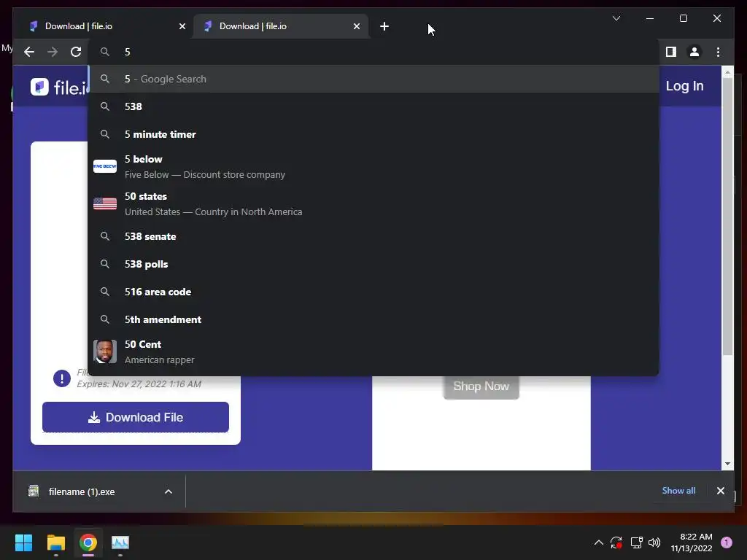
Task: Open the Windows Start menu
Action: pyautogui.click(x=23, y=542)
